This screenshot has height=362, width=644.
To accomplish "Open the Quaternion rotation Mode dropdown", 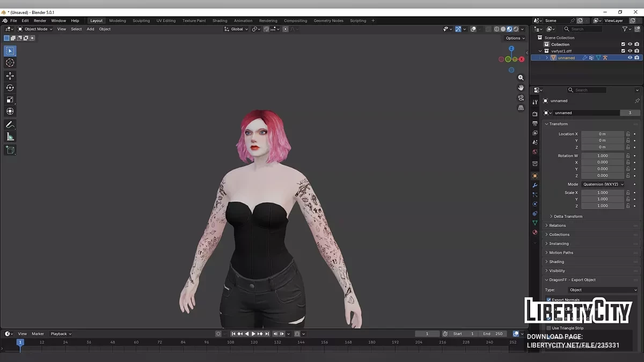I will point(603,184).
